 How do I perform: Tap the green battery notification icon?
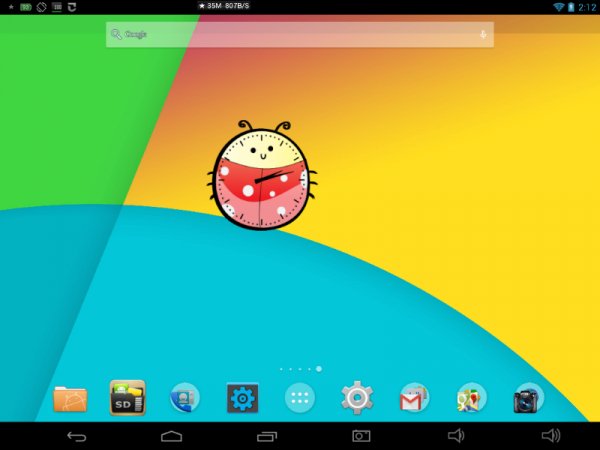click(26, 7)
